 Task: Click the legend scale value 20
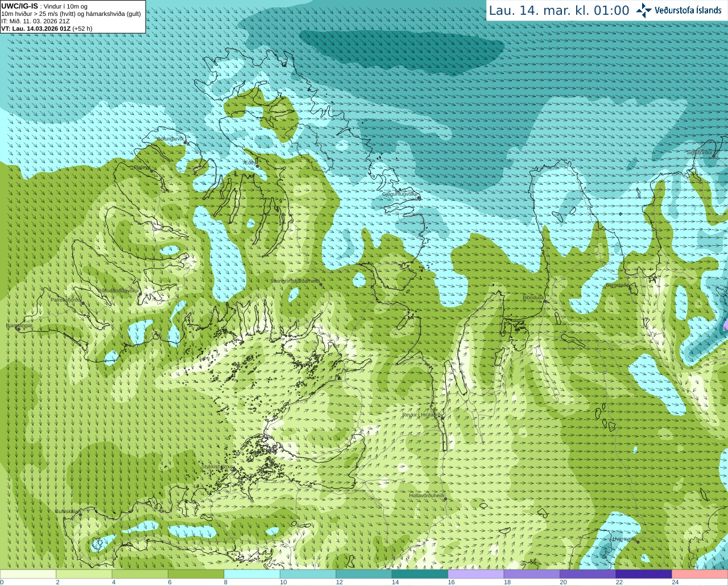563,582
